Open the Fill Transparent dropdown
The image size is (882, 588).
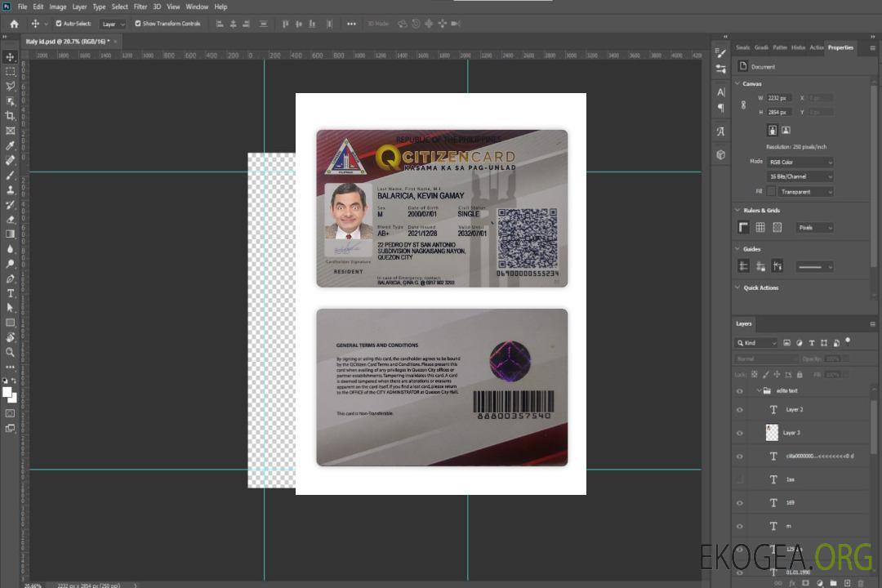tap(804, 192)
